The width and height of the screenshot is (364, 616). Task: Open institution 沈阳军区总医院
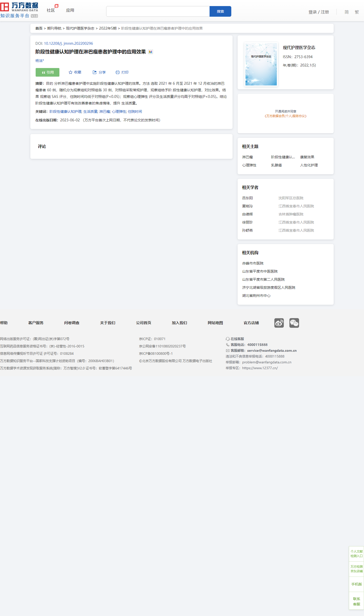coord(291,198)
